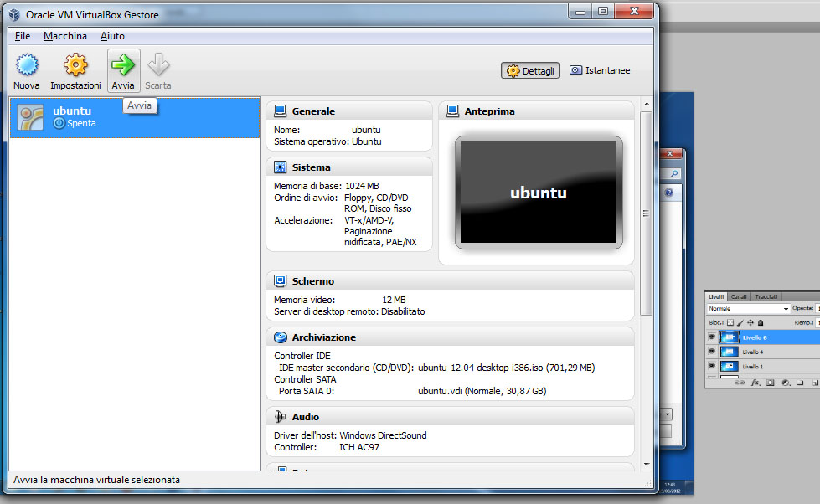Hide Livello 4 with its eye icon
Screen dimensions: 820x504
coord(712,352)
